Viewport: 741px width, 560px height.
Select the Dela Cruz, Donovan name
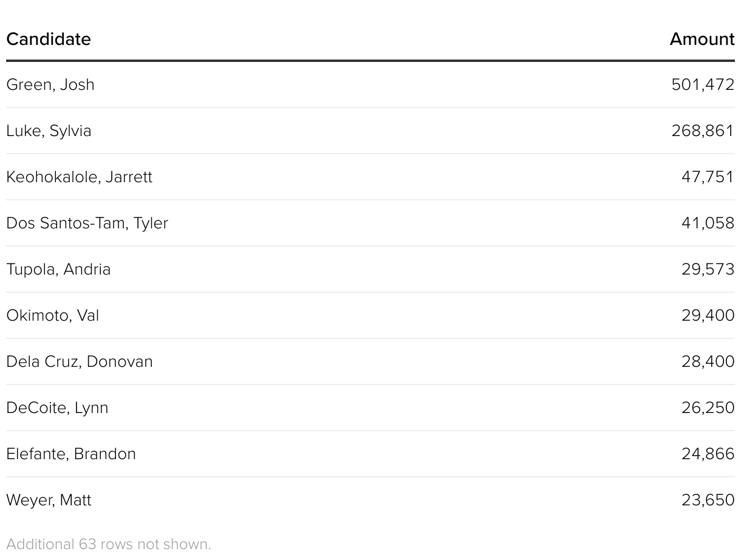pyautogui.click(x=80, y=361)
